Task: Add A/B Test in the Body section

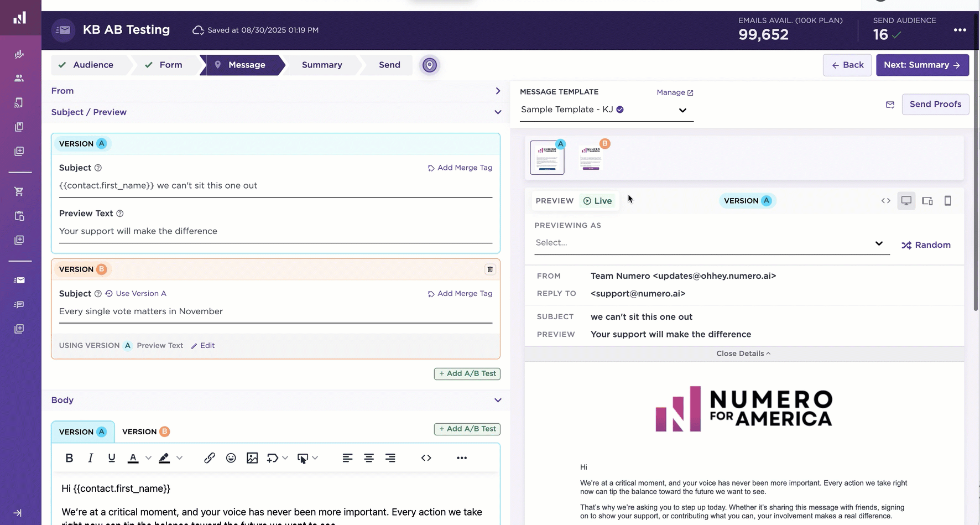Action: (467, 429)
